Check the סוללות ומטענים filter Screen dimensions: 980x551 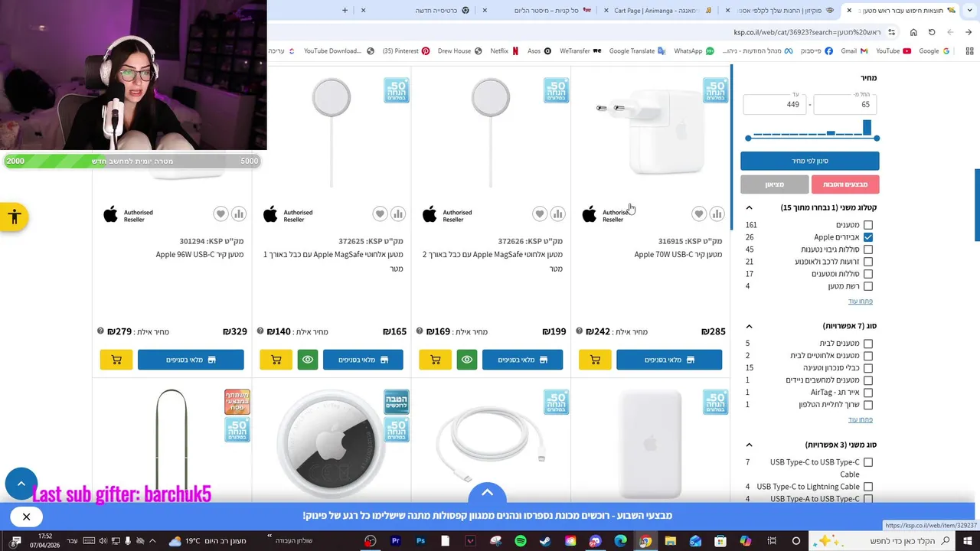[868, 274]
